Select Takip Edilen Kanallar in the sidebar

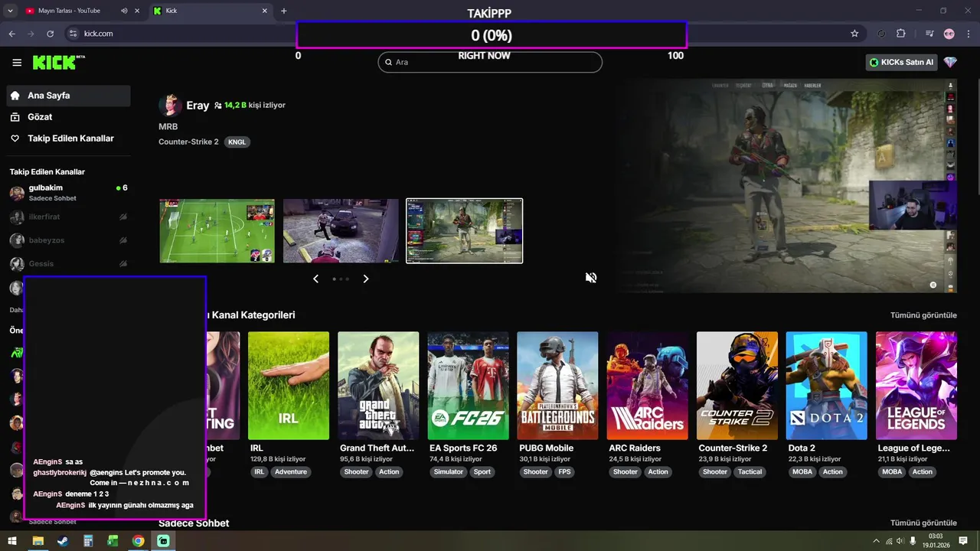click(68, 139)
